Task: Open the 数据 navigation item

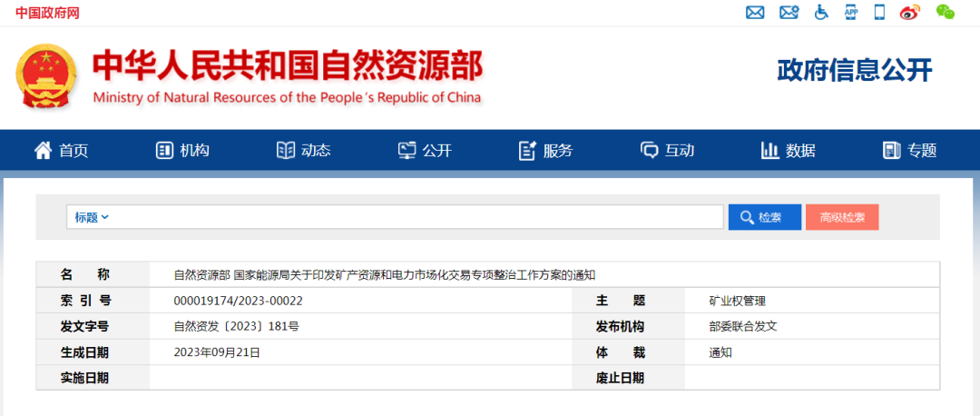Action: coord(788,151)
